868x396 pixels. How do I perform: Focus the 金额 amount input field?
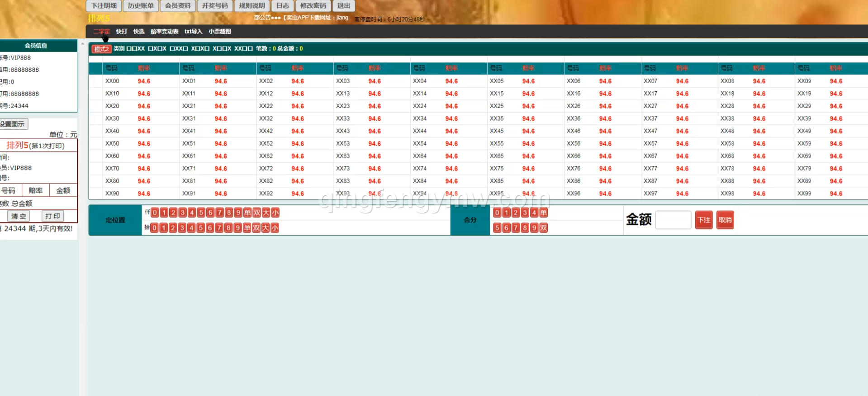pyautogui.click(x=673, y=220)
